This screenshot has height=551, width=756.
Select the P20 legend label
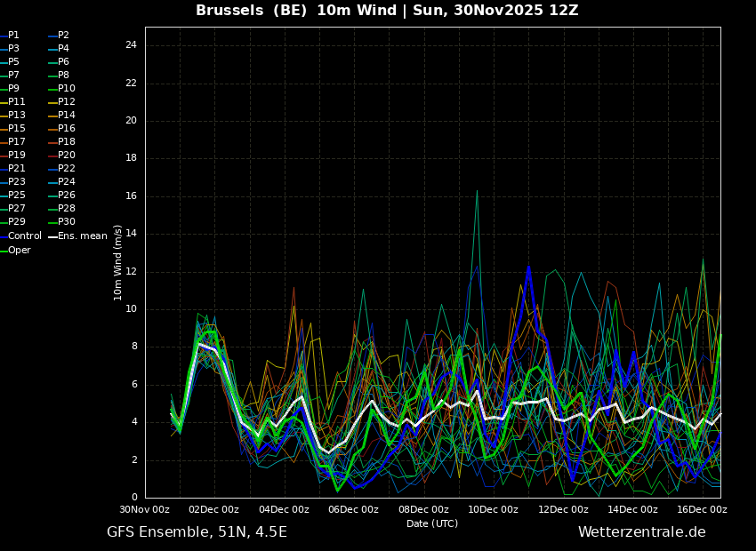66,155
